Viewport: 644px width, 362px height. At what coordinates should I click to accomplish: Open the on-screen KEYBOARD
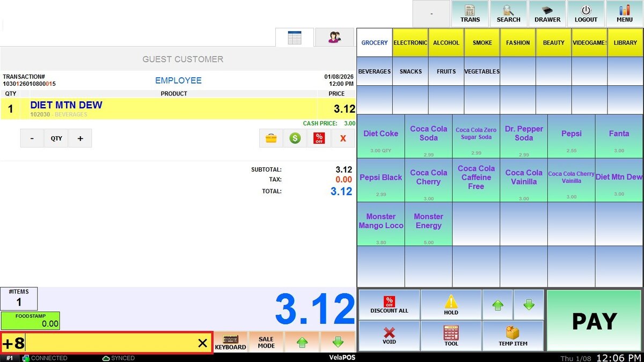(231, 342)
